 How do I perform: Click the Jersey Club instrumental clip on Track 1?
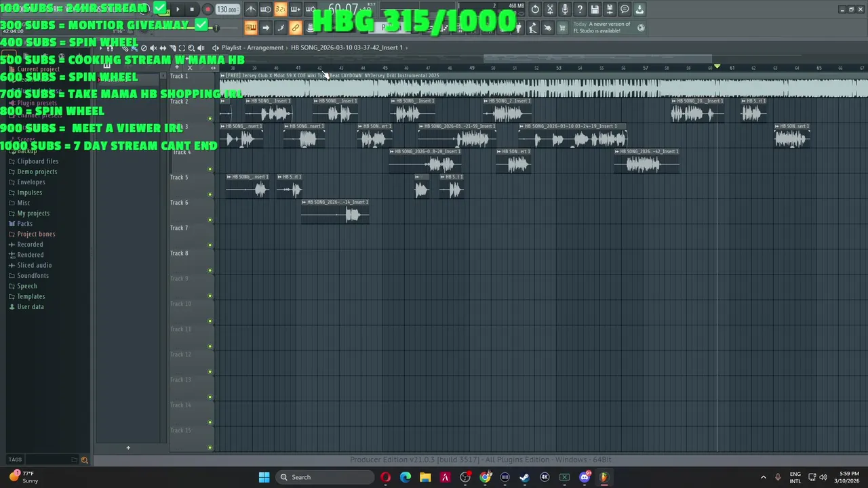click(542, 85)
